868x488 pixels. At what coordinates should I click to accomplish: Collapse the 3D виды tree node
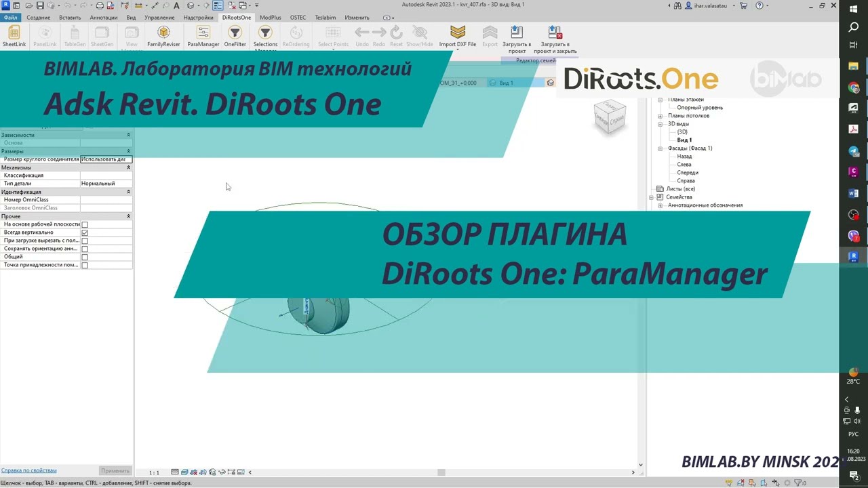660,124
